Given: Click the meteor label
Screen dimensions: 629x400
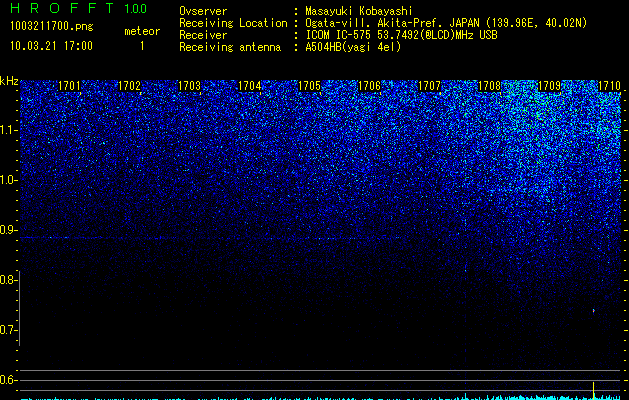Looking at the screenshot, I should pos(142,31).
